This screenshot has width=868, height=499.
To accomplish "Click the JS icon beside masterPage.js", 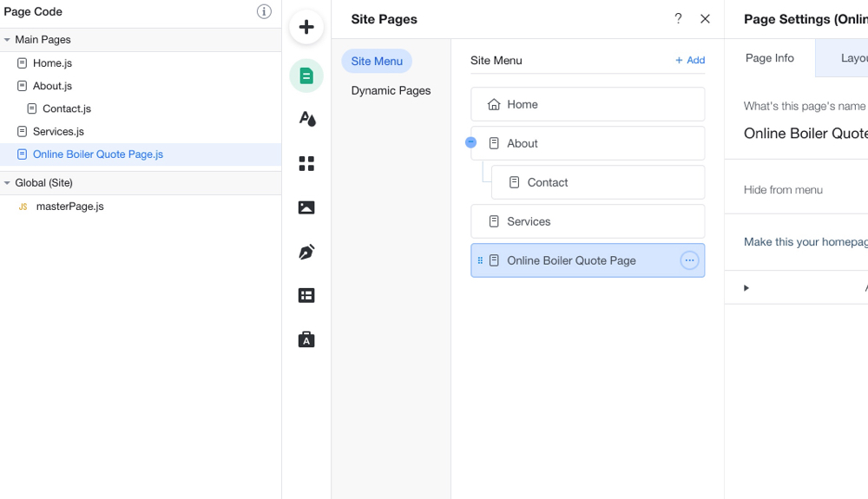I will [x=23, y=207].
